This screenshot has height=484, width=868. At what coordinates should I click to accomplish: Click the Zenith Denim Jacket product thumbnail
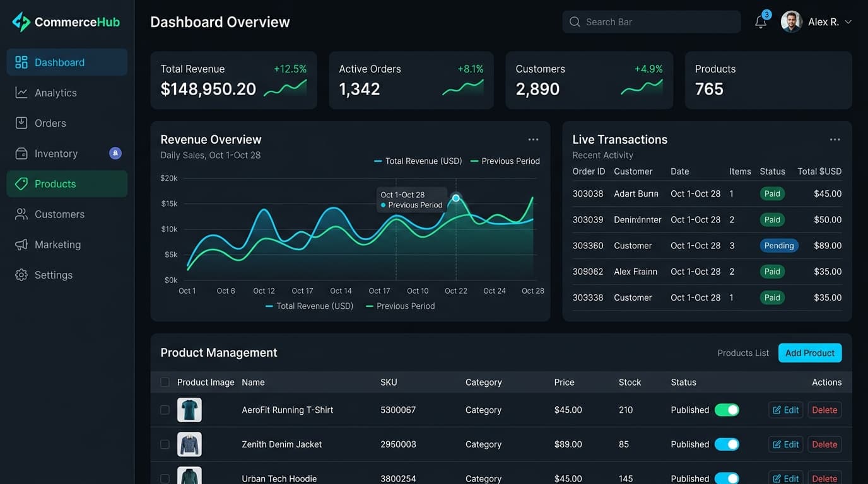(189, 444)
